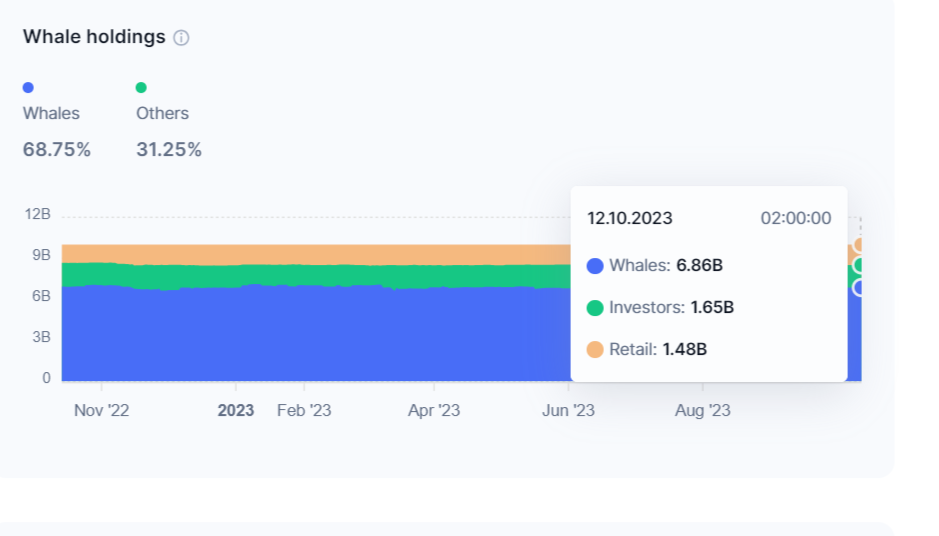Image resolution: width=939 pixels, height=536 pixels.
Task: Click the bold 2023 axis label
Action: click(235, 410)
